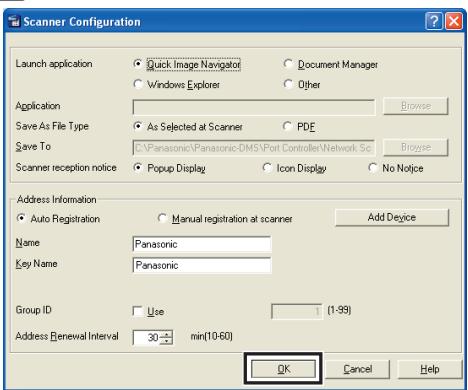Click the Add Device button
Viewport: 468px width, 390px height.
tap(392, 217)
